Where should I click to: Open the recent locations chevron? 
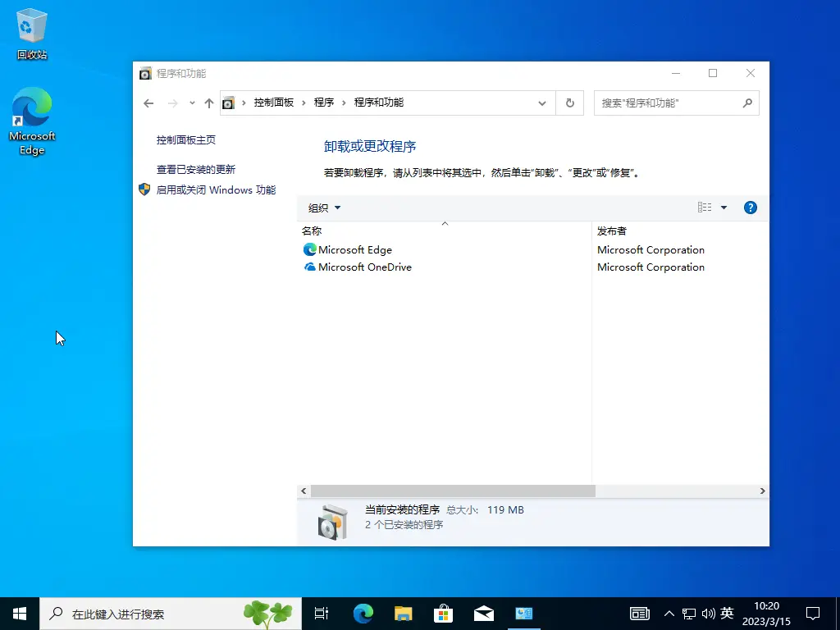192,103
